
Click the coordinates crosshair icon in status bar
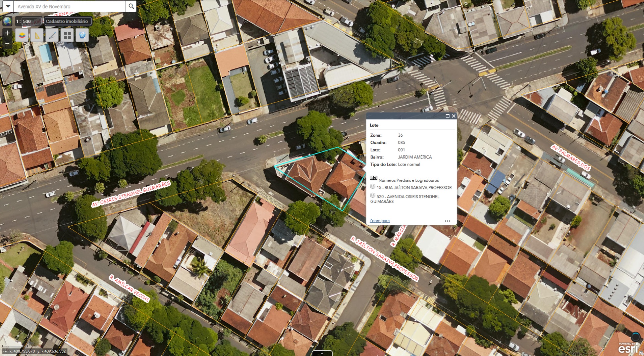(5, 351)
